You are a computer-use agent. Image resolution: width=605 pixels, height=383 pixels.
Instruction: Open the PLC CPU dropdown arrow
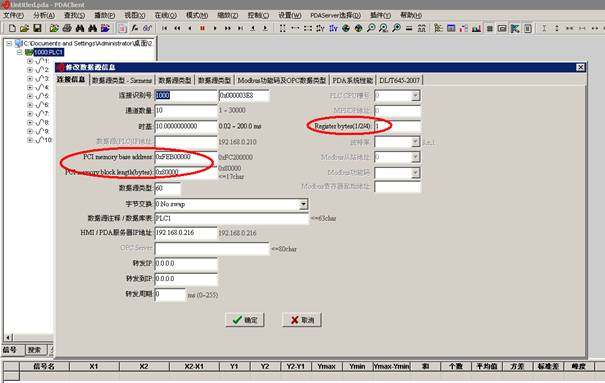(415, 96)
